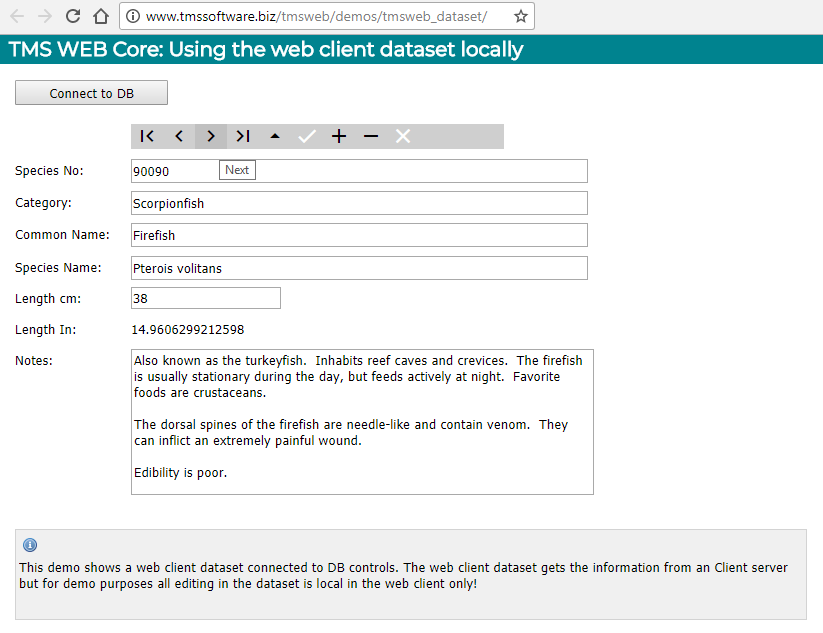Screen dimensions: 823x633
Task: Click the browser forward arrow
Action: pos(45,16)
